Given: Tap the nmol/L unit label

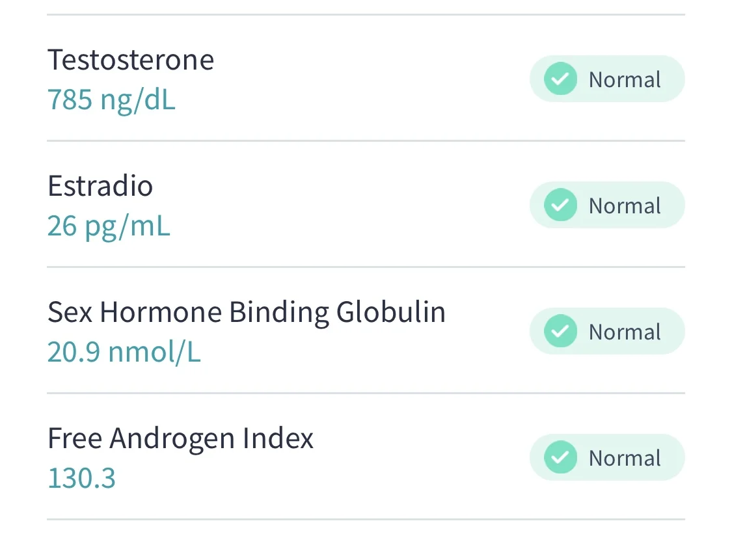Looking at the screenshot, I should click(x=155, y=353).
